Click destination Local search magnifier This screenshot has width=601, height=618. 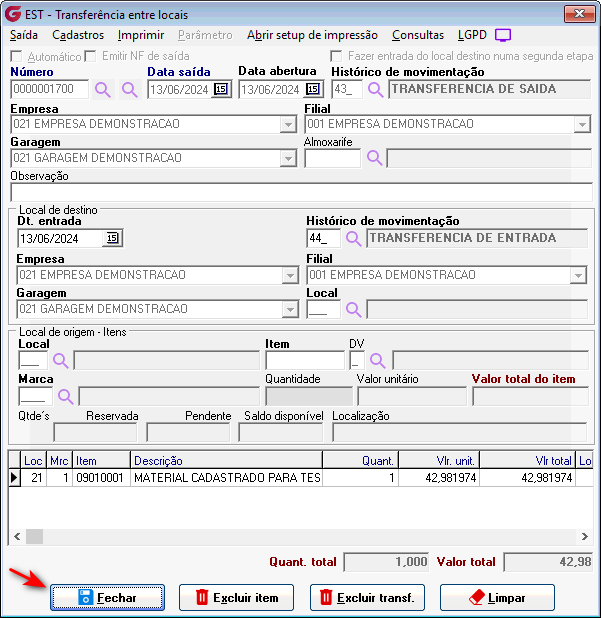[354, 309]
